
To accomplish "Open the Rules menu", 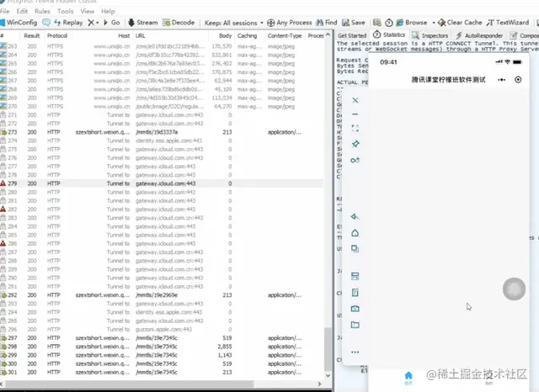I will 42,11.
